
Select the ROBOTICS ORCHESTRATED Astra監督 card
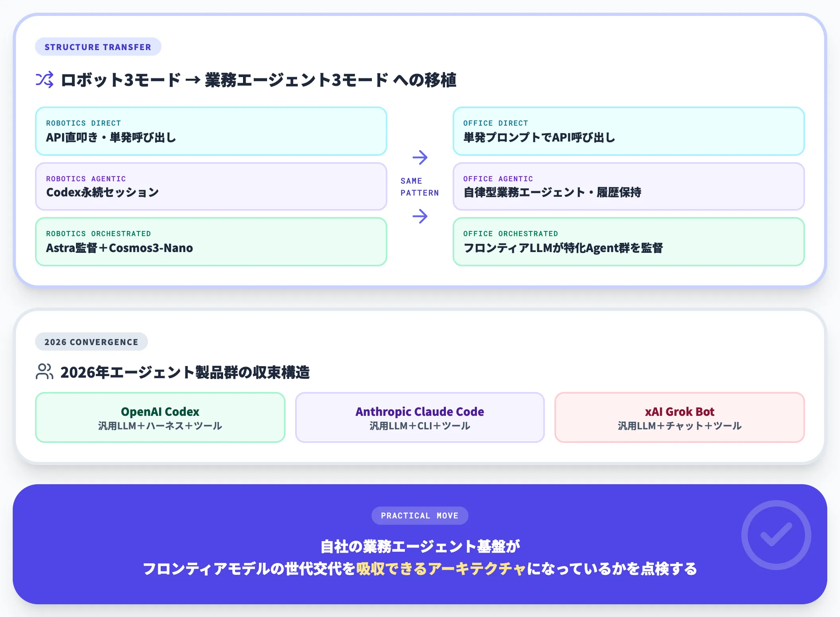pyautogui.click(x=211, y=242)
